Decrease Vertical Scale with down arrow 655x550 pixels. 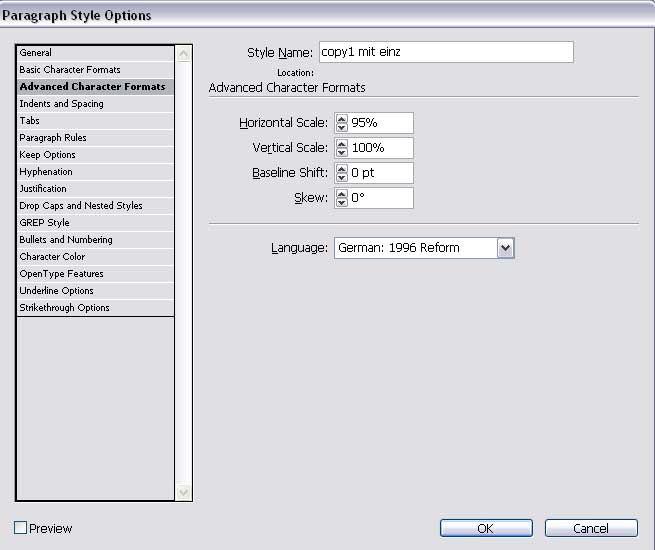click(x=342, y=152)
